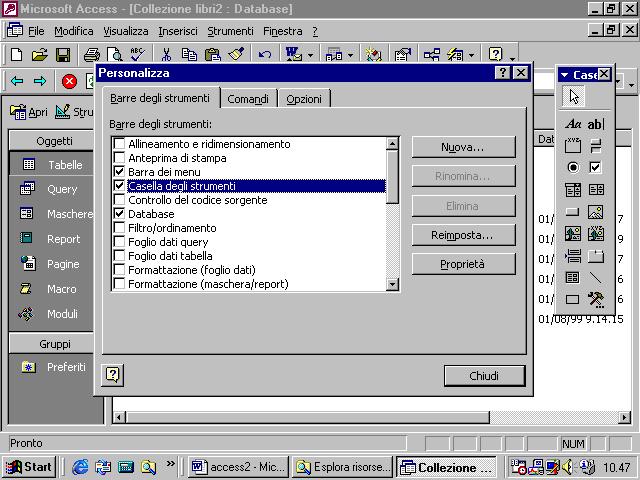Open the Strumenti menu
The height and width of the screenshot is (480, 640).
pyautogui.click(x=230, y=31)
